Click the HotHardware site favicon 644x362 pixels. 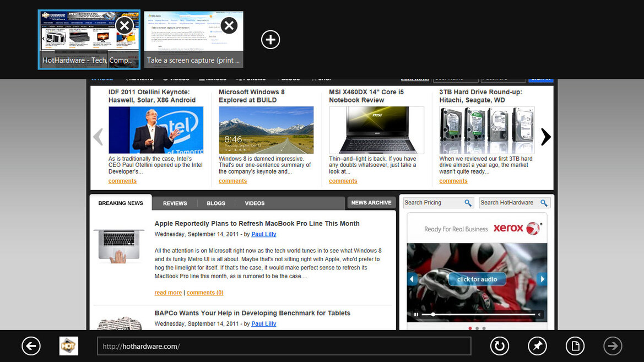69,346
